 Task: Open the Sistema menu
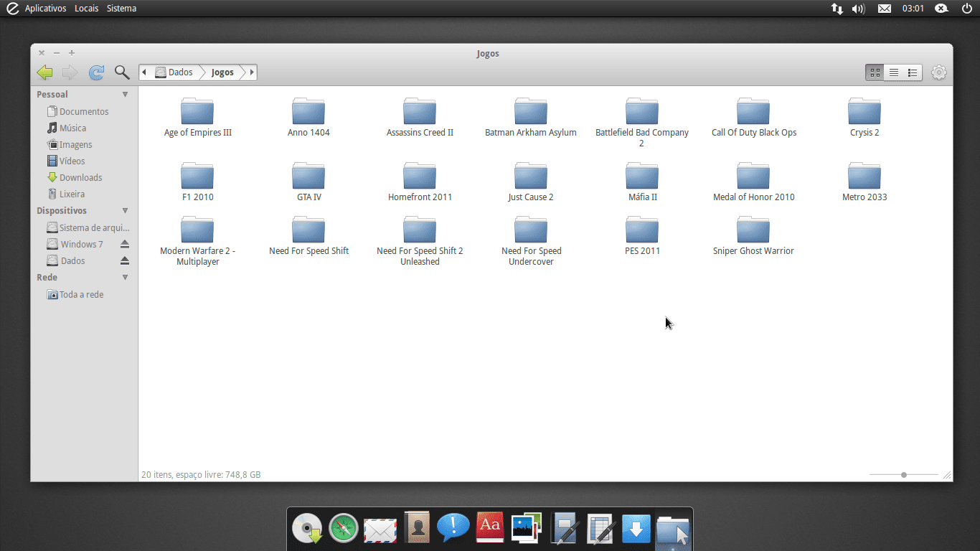[121, 9]
